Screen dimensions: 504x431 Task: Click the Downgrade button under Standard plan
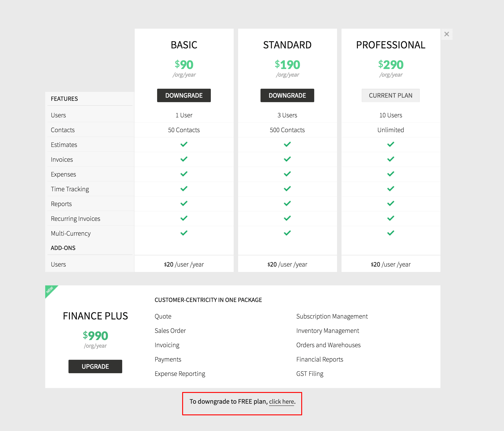pos(287,95)
